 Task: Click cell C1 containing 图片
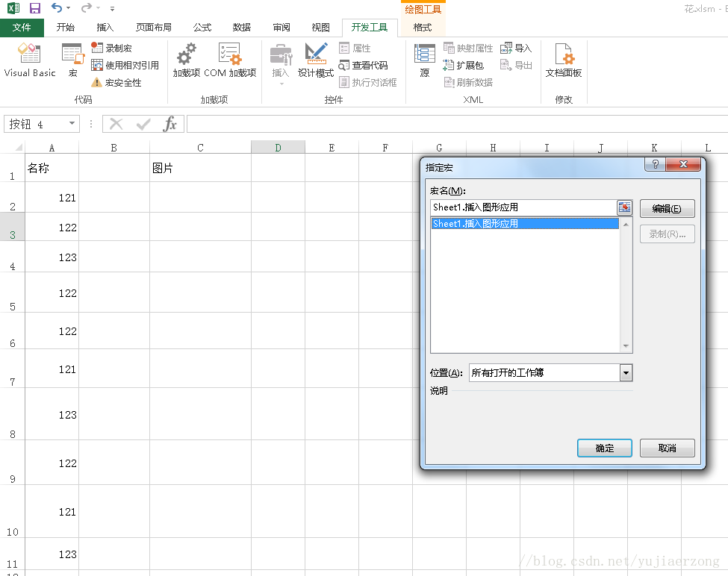click(x=200, y=168)
